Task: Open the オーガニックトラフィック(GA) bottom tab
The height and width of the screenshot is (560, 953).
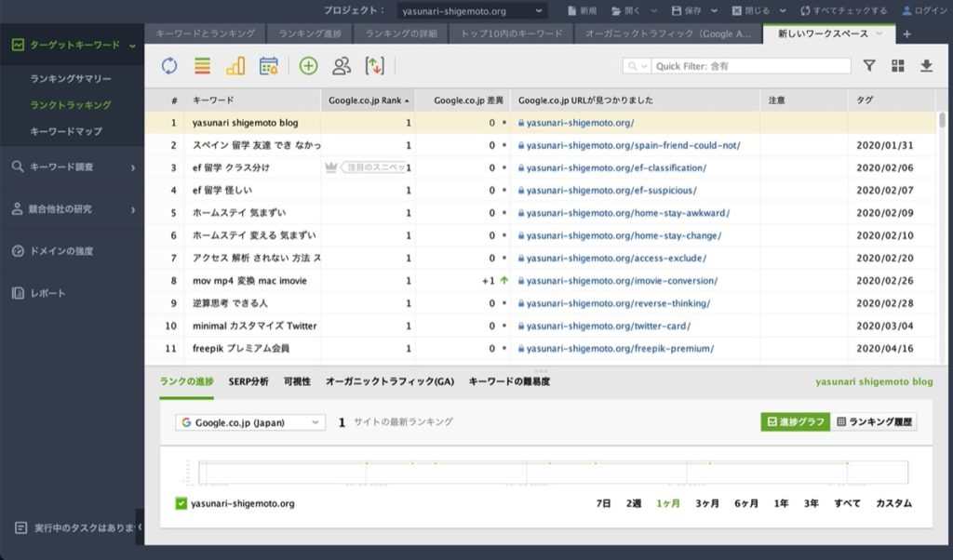Action: pyautogui.click(x=390, y=381)
